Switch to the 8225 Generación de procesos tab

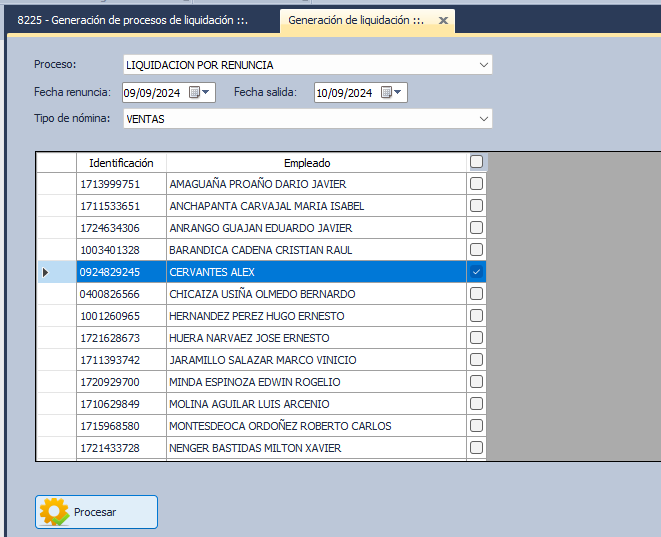[133, 20]
